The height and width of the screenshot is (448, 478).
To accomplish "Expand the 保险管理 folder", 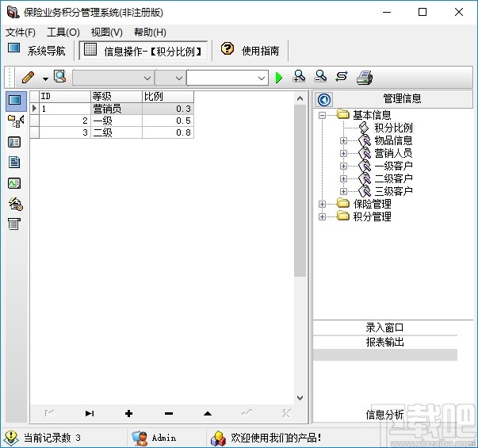I will tap(322, 204).
